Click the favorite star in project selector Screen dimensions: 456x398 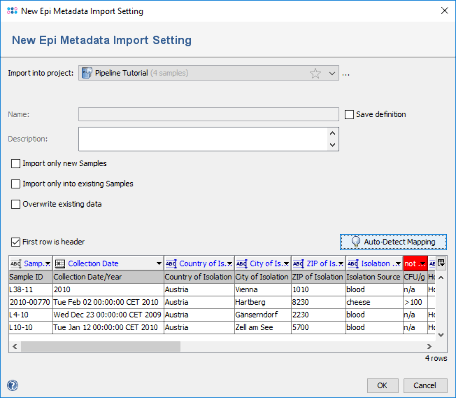coord(315,73)
